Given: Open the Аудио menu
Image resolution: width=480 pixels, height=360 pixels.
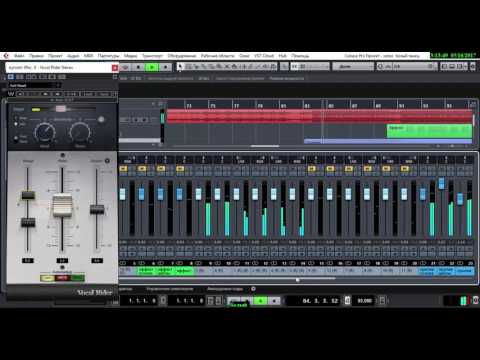Looking at the screenshot, I should tap(73, 56).
